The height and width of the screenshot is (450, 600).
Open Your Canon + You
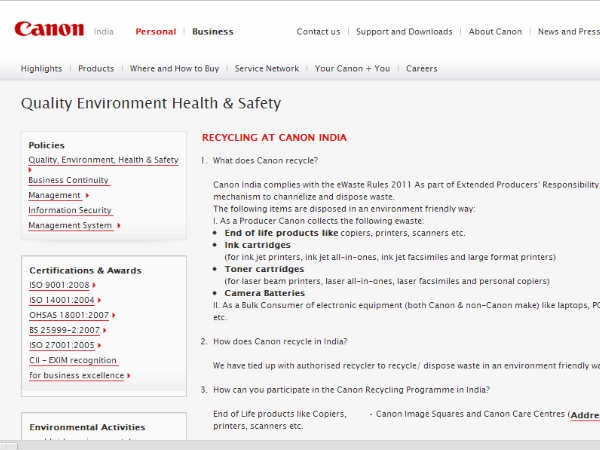[x=352, y=68]
